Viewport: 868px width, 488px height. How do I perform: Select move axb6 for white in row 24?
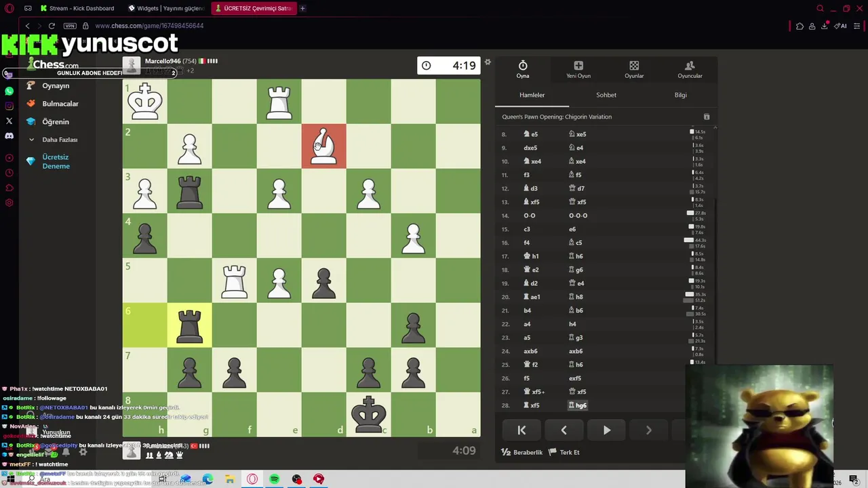click(x=530, y=351)
